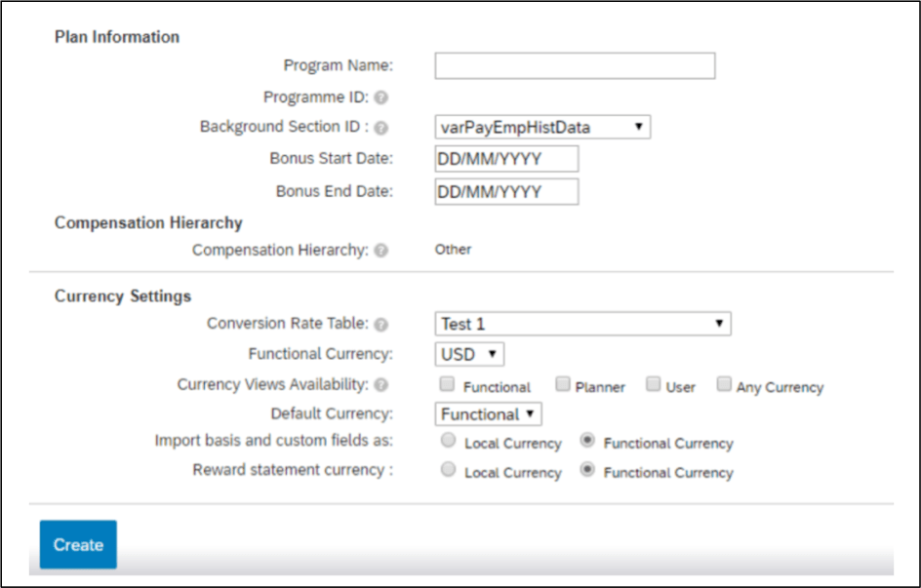
Task: Expand the Conversion Rate Table dropdown
Action: pos(582,324)
